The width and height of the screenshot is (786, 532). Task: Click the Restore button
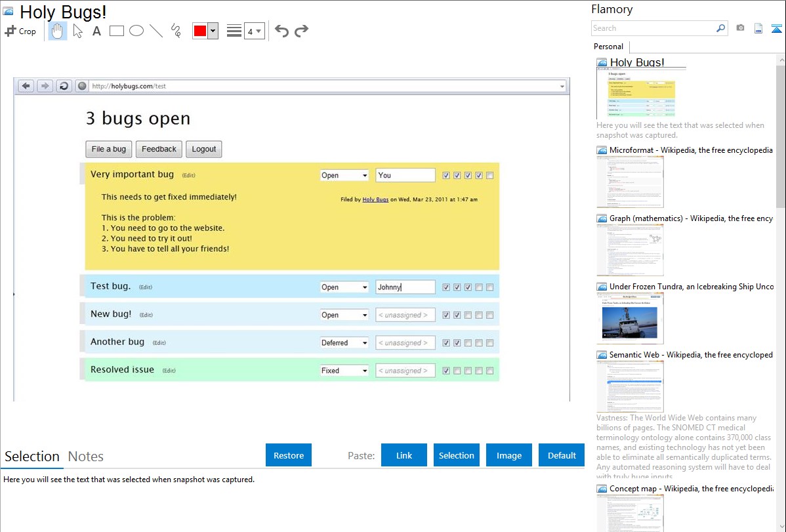click(289, 455)
